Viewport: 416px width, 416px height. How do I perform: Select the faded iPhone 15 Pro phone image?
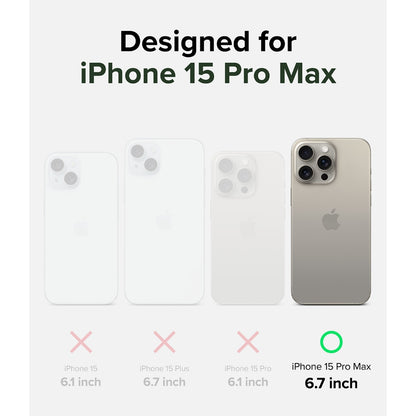(x=248, y=228)
